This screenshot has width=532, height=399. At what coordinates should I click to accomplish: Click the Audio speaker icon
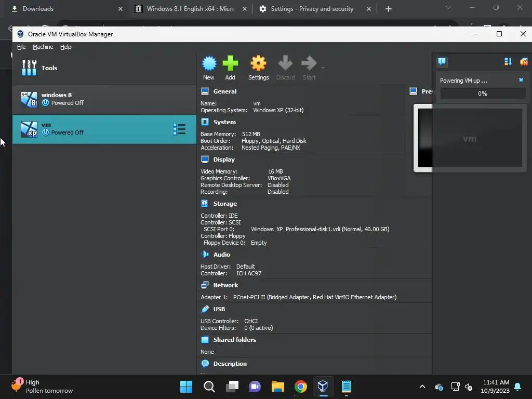coord(205,254)
